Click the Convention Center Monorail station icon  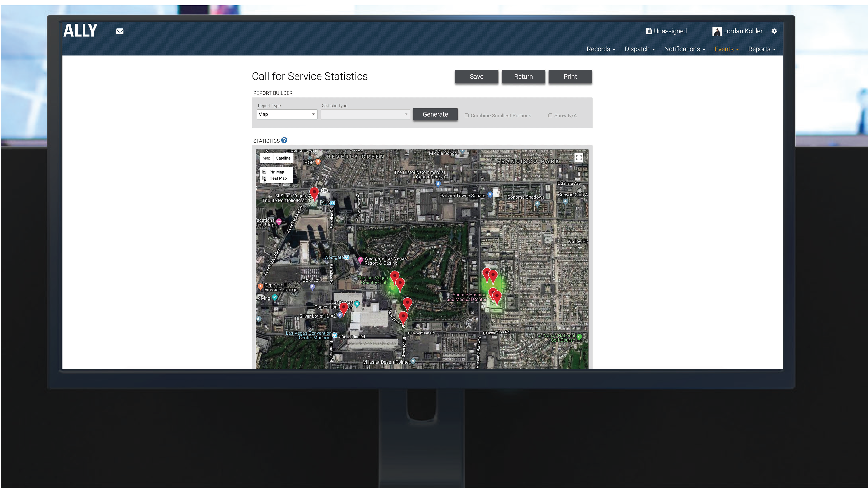335,335
